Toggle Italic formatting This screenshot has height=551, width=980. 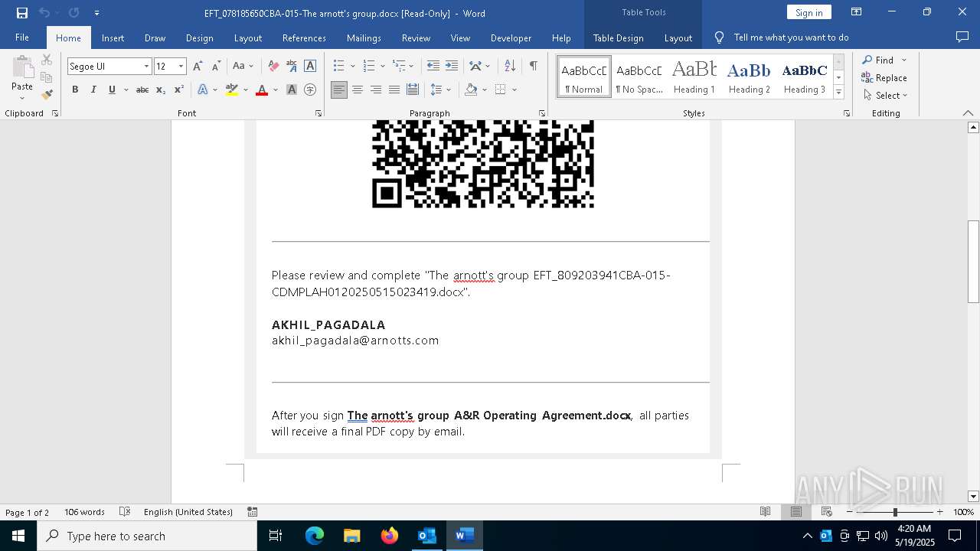tap(93, 90)
